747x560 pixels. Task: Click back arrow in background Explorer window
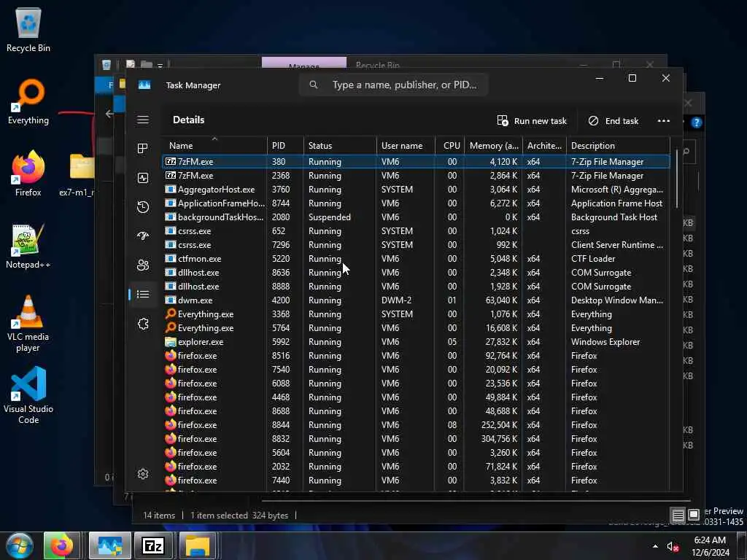pos(109,113)
